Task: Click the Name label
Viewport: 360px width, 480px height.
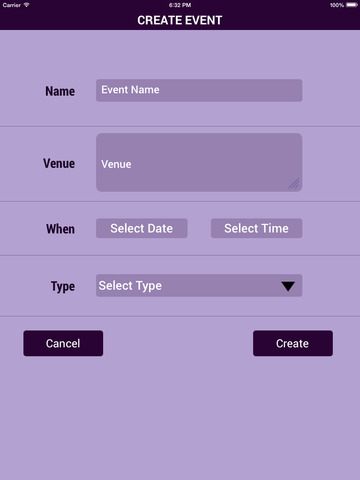Action: coord(60,91)
